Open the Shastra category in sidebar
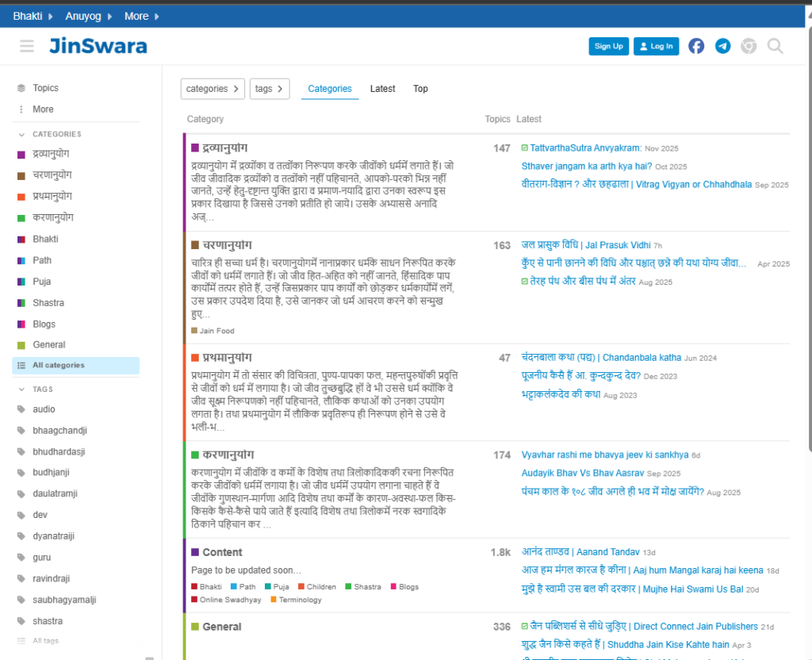 tap(76, 303)
